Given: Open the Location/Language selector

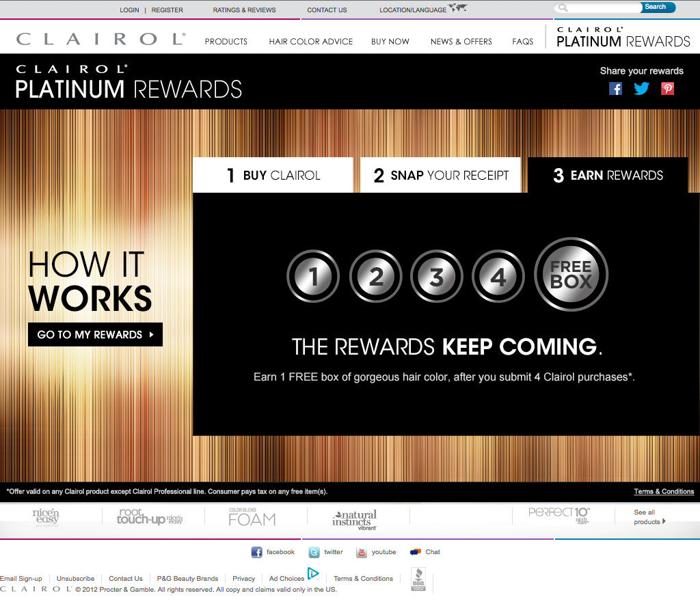Looking at the screenshot, I should (413, 10).
